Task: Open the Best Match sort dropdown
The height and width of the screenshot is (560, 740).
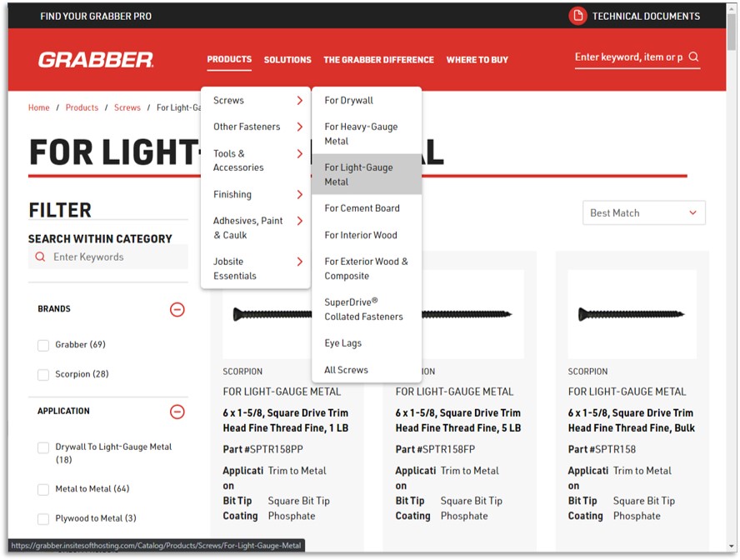Action: [643, 212]
